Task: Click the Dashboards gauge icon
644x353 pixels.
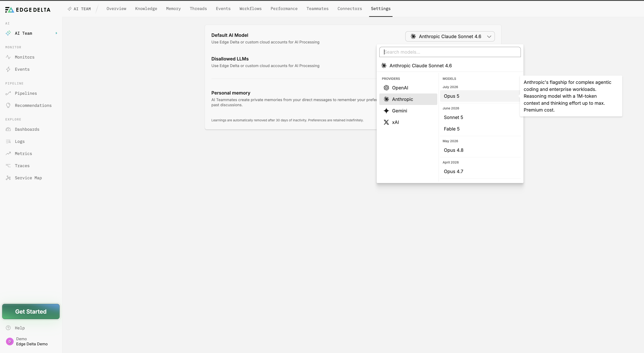Action: pyautogui.click(x=8, y=129)
